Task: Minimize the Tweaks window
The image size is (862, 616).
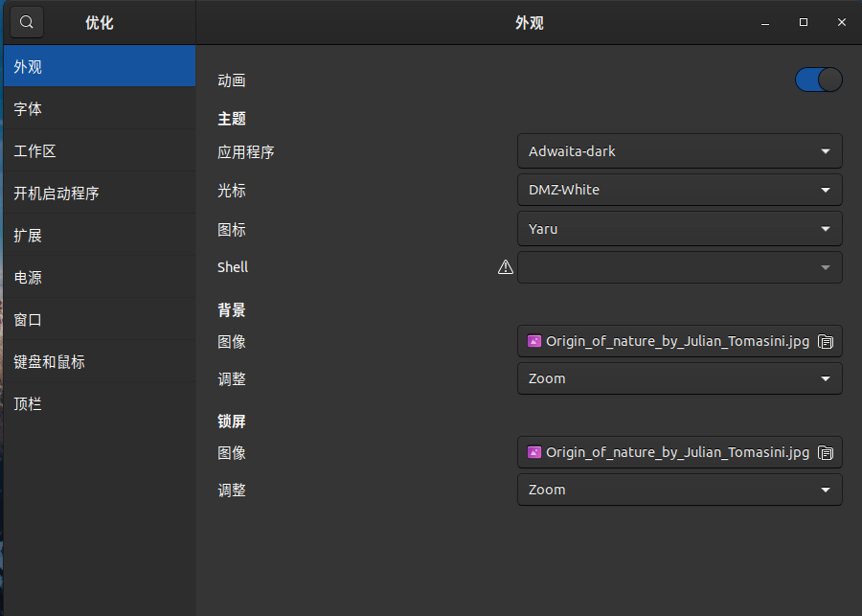Action: [x=766, y=22]
